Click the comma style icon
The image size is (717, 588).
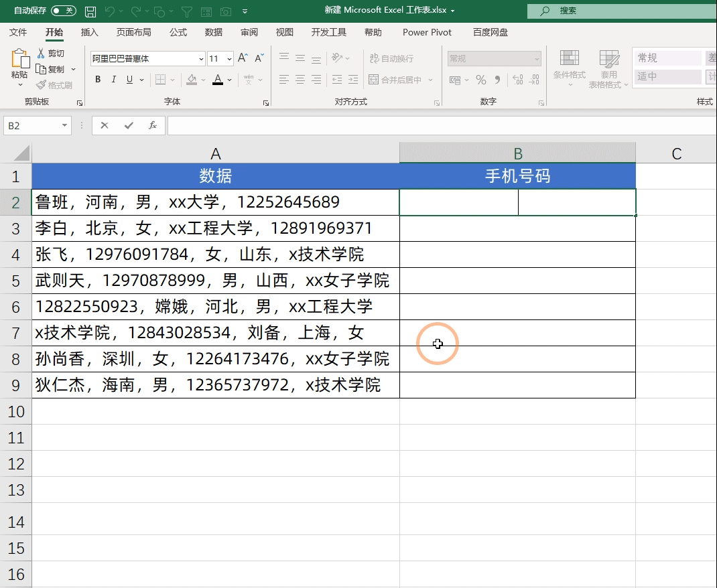497,80
